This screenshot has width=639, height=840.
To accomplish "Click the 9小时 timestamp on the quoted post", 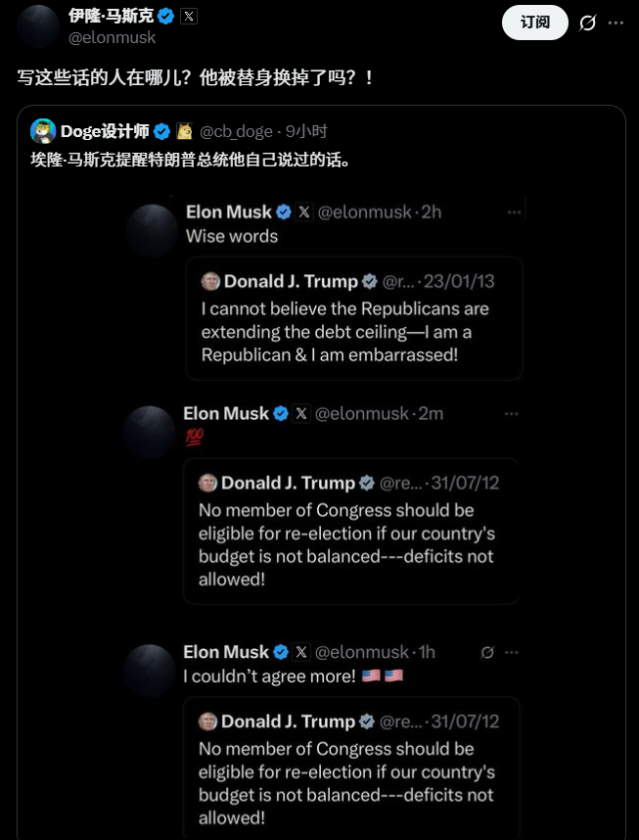I will [306, 131].
